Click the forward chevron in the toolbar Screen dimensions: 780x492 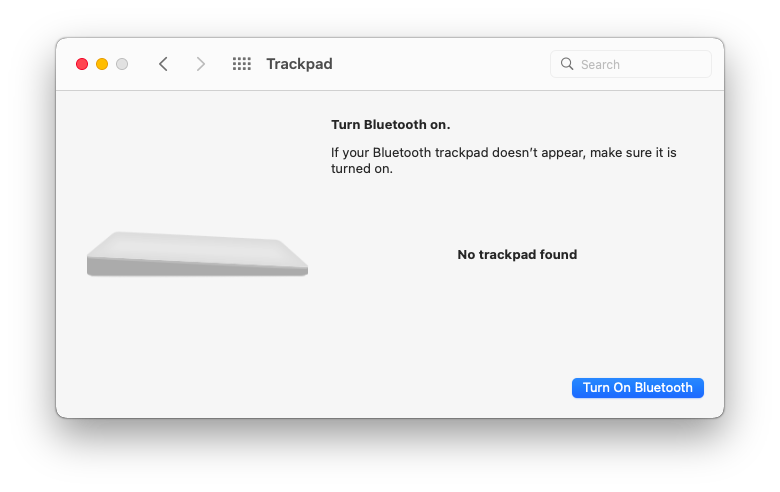(201, 64)
